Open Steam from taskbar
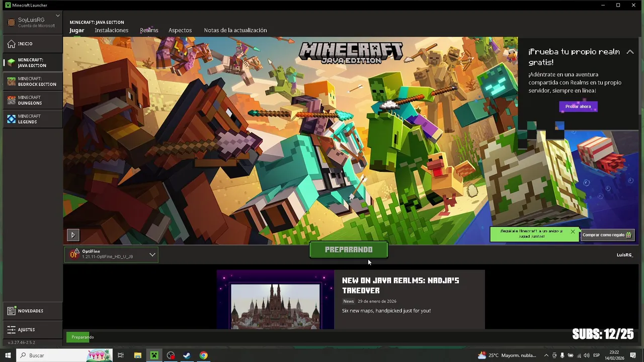 click(x=187, y=355)
